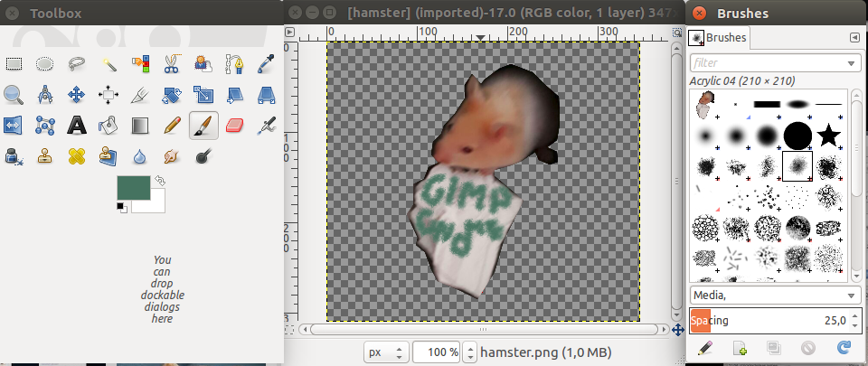The image size is (868, 366).
Task: Select the highlighted Acrylic 04 brush
Action: pos(797,166)
